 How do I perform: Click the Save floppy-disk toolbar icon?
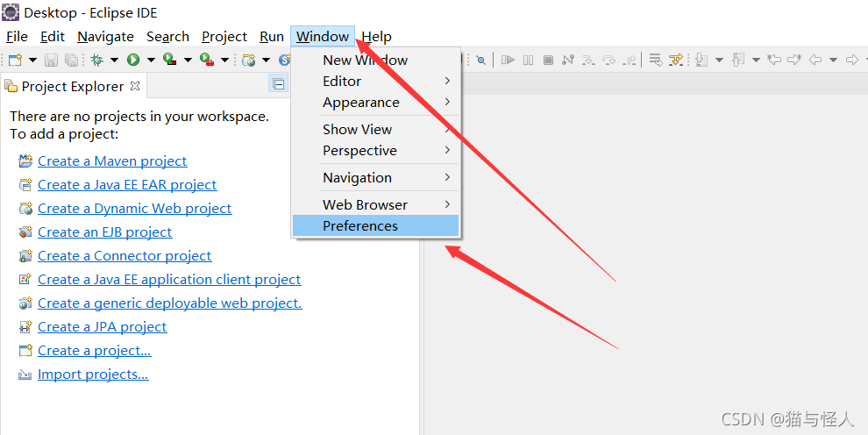(x=51, y=60)
